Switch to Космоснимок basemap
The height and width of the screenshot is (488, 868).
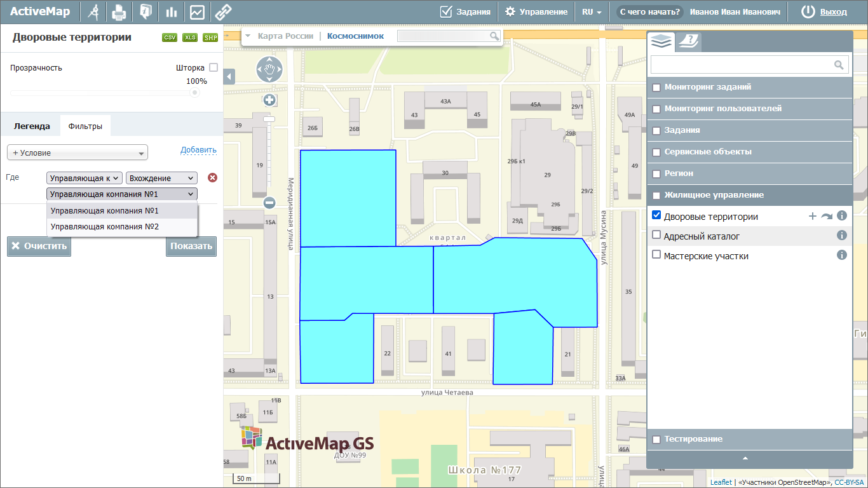(355, 36)
